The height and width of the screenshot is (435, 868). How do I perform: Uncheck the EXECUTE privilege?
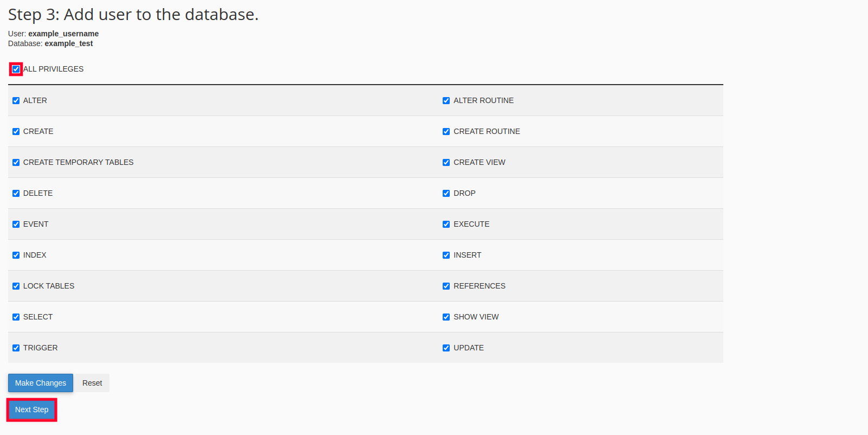[x=446, y=225]
